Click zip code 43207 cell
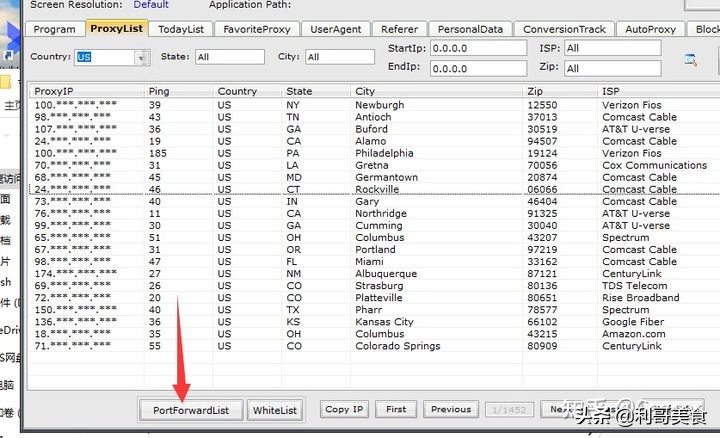The width and height of the screenshot is (720, 438). click(542, 237)
